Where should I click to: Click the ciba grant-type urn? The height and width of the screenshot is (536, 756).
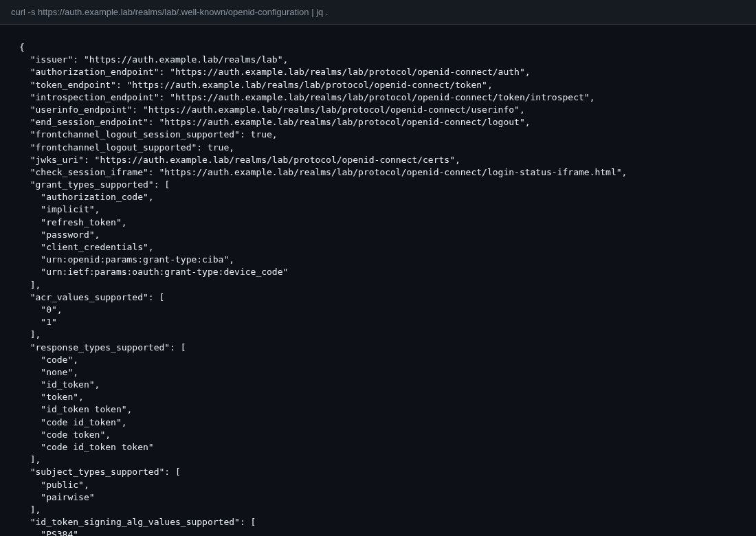pos(135,259)
